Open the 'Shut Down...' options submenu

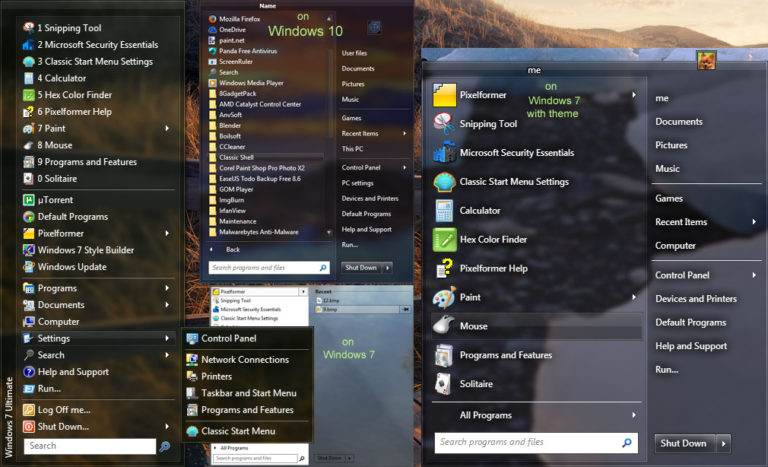[x=167, y=427]
